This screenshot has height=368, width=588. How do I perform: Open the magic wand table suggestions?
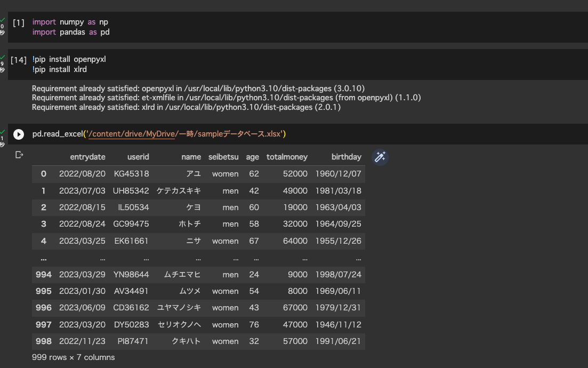tap(380, 157)
